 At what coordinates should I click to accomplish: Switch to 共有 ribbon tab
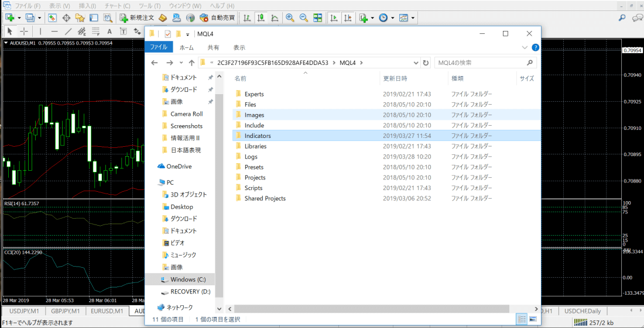tap(213, 47)
